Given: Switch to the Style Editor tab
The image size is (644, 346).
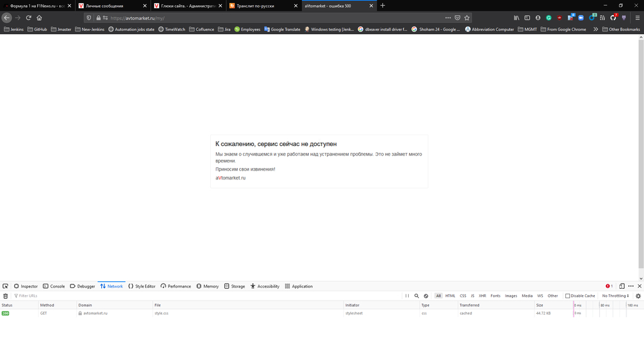Looking at the screenshot, I should pyautogui.click(x=142, y=286).
